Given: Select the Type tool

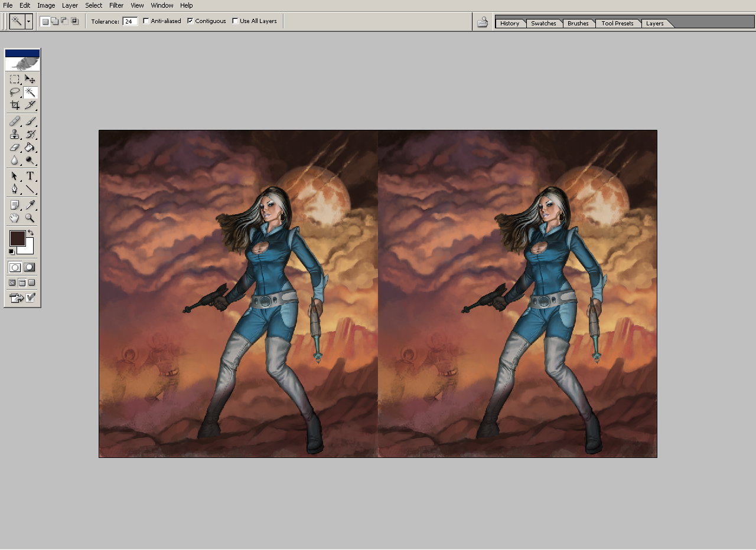Looking at the screenshot, I should 30,176.
